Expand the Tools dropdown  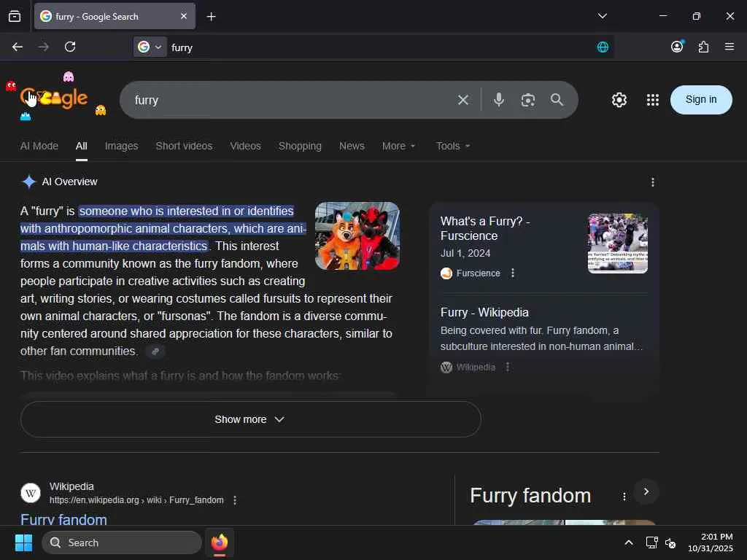pyautogui.click(x=453, y=146)
